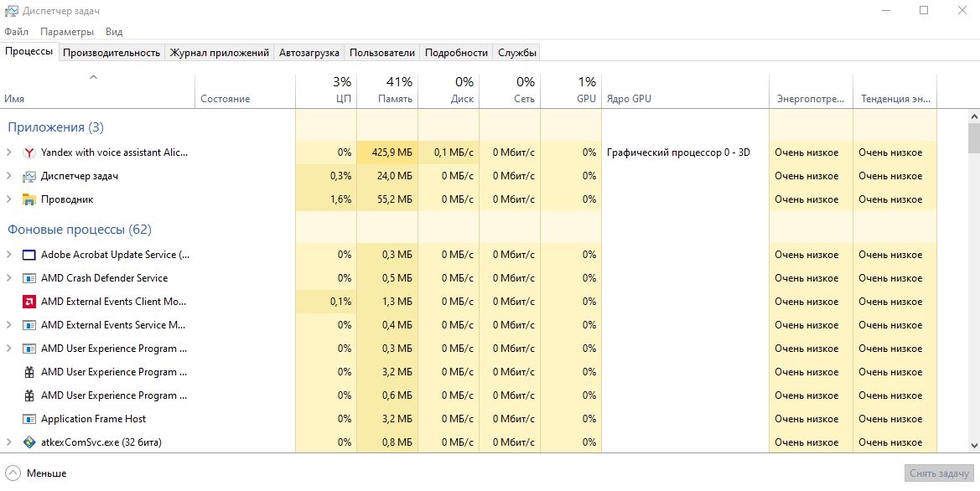Viewport: 980px width, 491px height.
Task: Switch to the Производительность tab
Action: (111, 52)
